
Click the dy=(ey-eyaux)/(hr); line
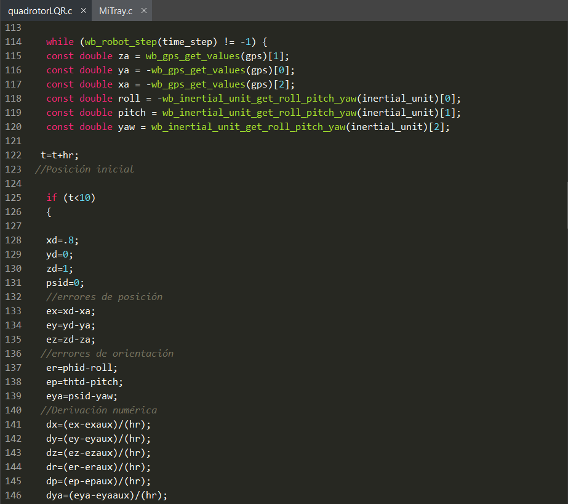coord(99,438)
